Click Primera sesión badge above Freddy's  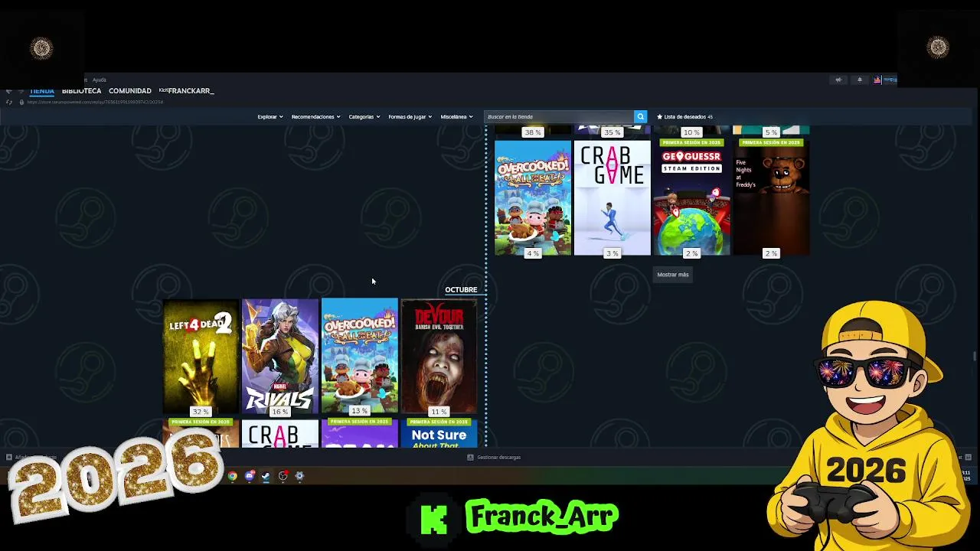pos(771,142)
